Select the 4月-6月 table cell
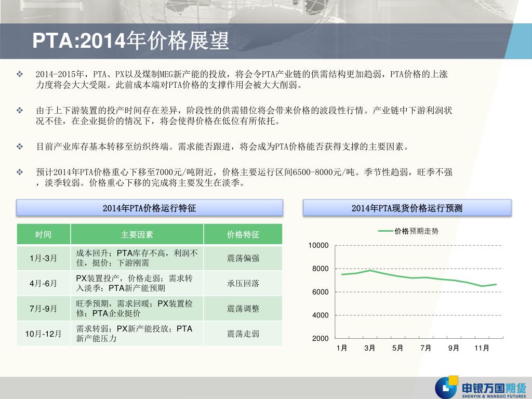This screenshot has width=532, height=399. point(44,283)
